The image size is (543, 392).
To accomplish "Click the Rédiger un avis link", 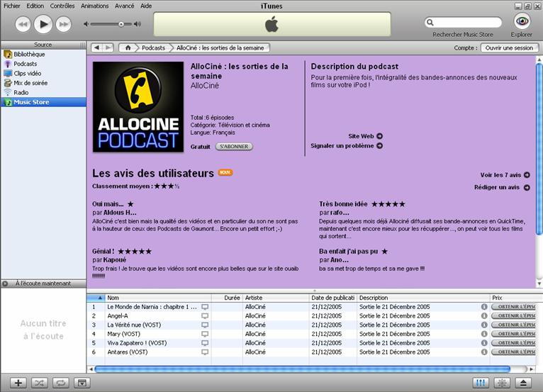I will click(502, 187).
